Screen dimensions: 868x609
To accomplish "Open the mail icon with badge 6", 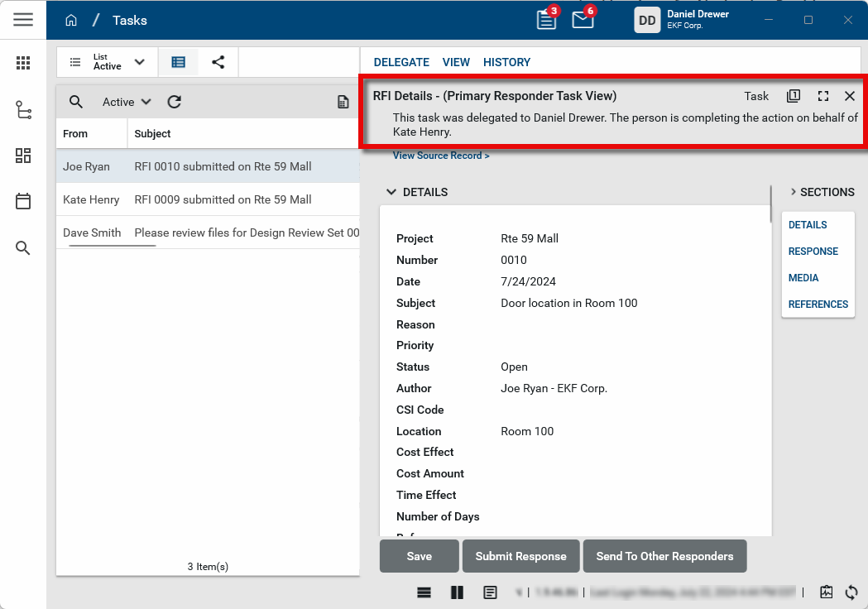I will tap(583, 20).
